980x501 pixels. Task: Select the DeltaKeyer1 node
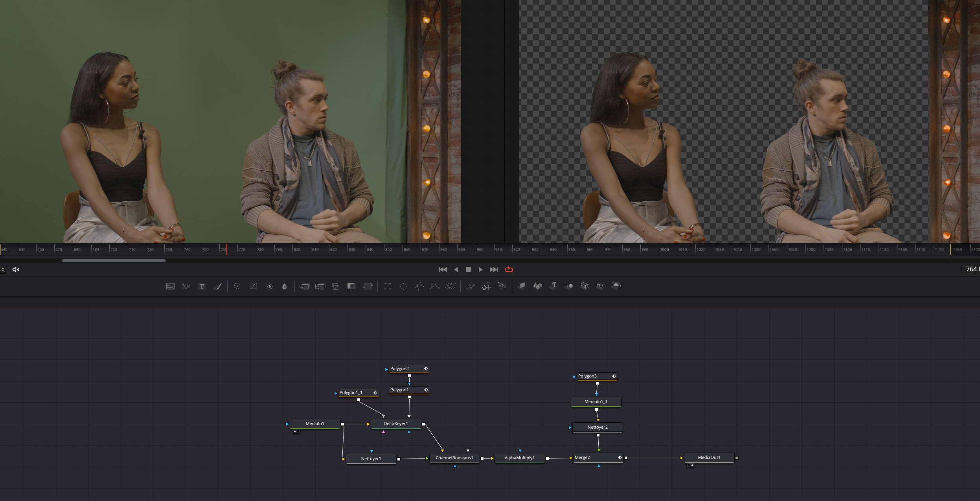396,424
